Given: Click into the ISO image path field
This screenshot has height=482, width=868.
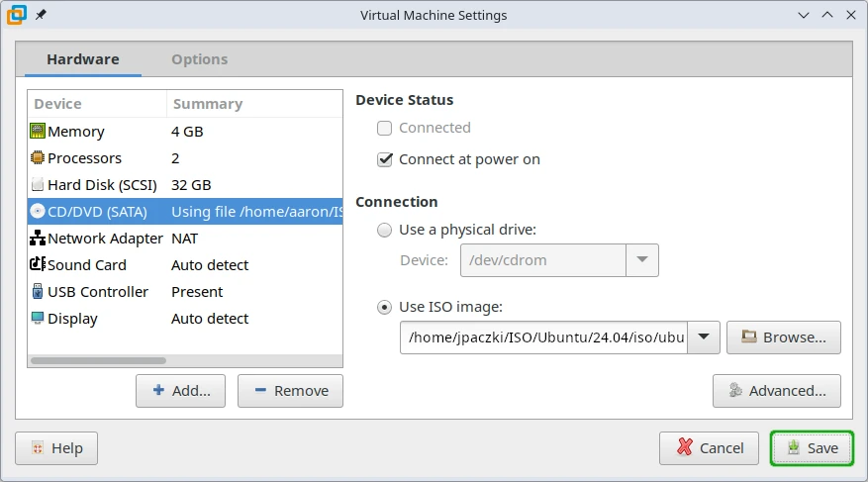Looking at the screenshot, I should (543, 337).
